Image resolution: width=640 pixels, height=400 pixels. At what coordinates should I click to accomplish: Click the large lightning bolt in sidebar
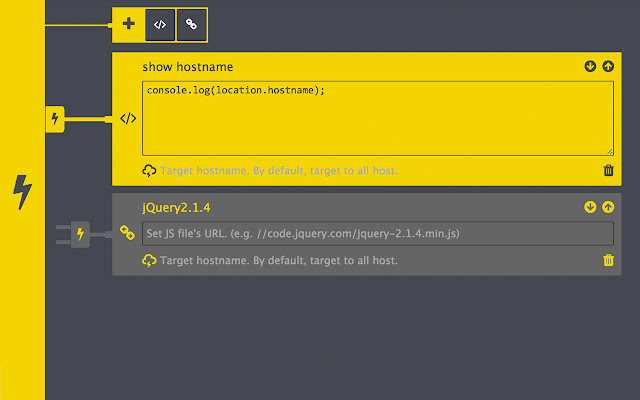22,191
